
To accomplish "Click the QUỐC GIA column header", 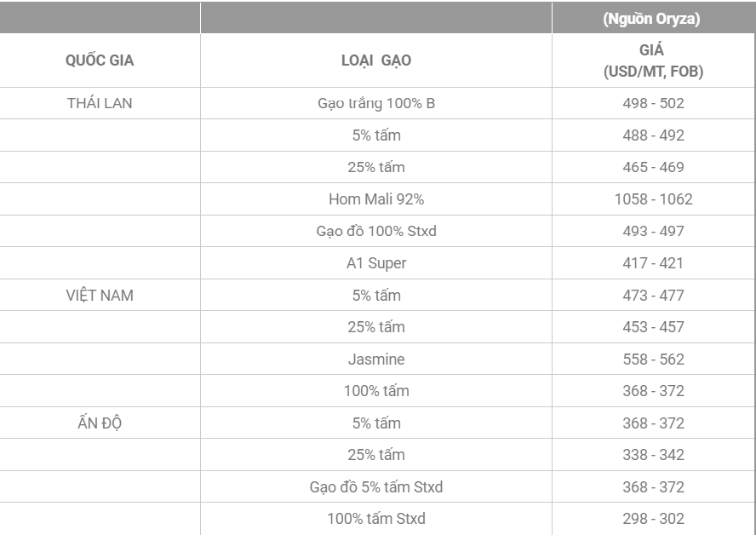I will coord(100,60).
